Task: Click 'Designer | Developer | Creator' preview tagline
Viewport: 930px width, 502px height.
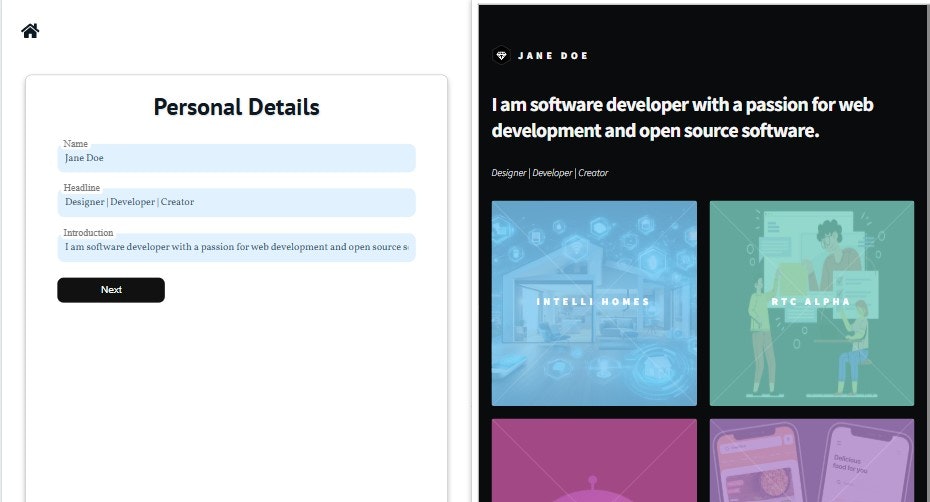Action: (x=550, y=173)
